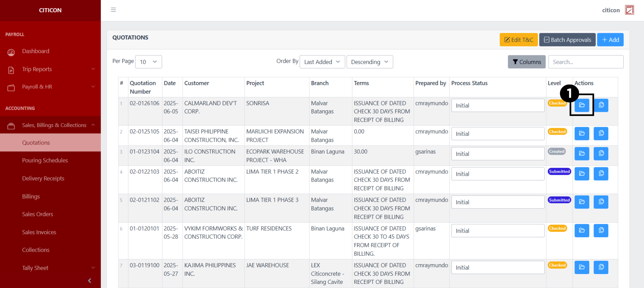The image size is (644, 288).
Task: Open the Last Added order dropdown
Action: coord(322,62)
